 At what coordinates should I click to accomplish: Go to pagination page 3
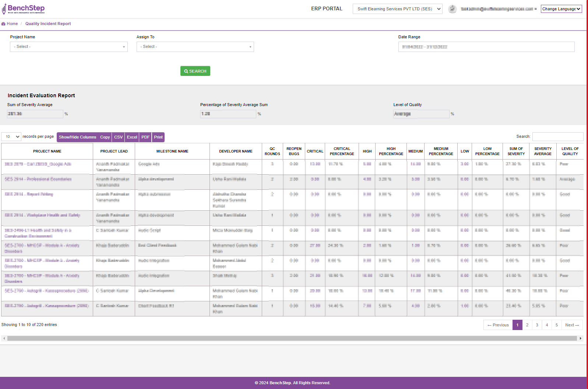[537, 325]
